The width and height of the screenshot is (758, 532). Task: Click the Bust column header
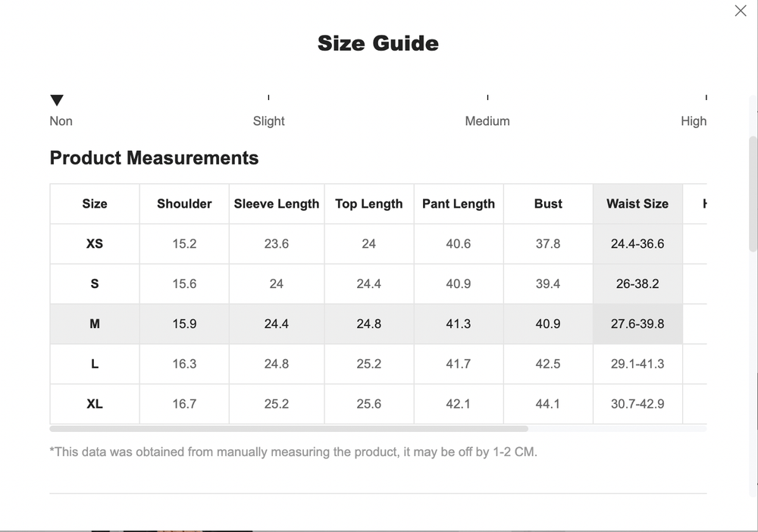tap(548, 203)
